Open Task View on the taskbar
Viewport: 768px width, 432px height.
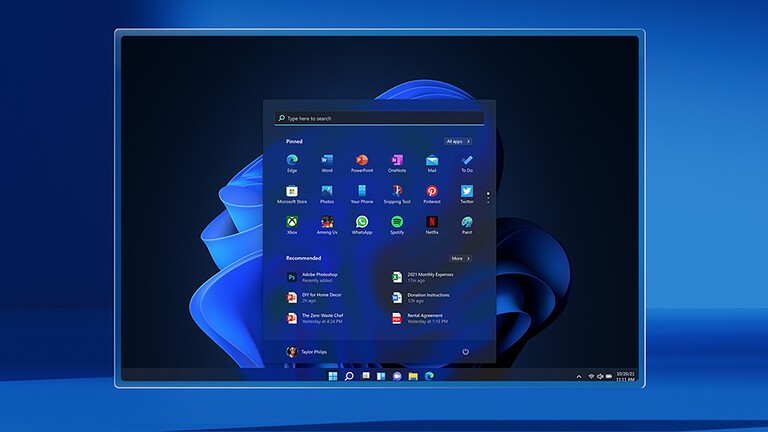365,376
